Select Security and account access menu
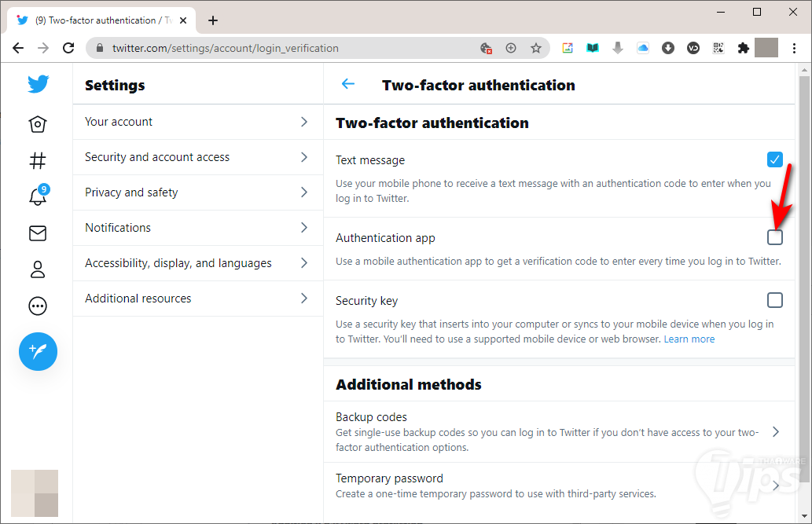Viewport: 812px width, 524px height. tap(197, 157)
